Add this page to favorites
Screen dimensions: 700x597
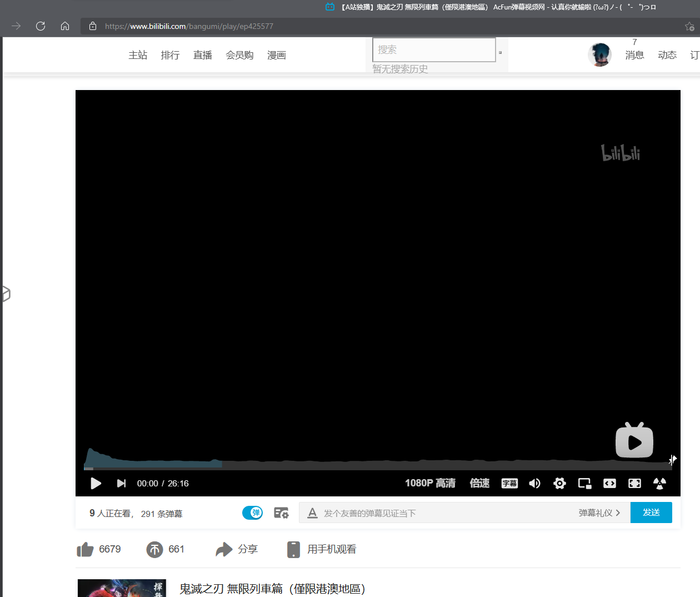(x=689, y=26)
